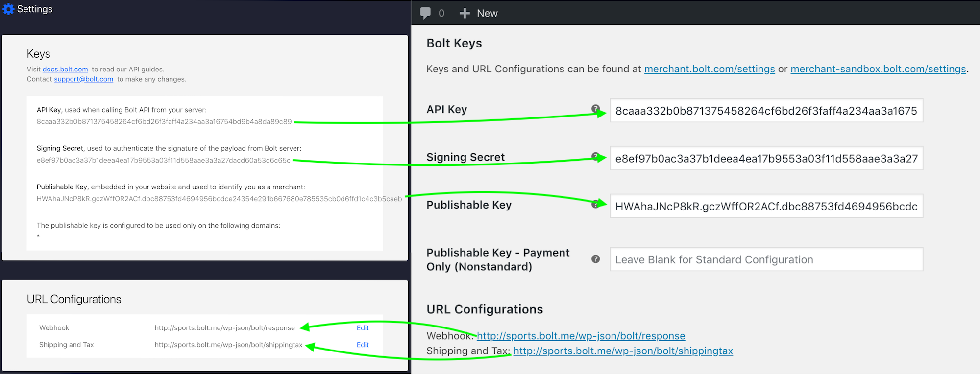Image resolution: width=980 pixels, height=374 pixels.
Task: Focus the Publishable Key input field
Action: click(x=766, y=206)
